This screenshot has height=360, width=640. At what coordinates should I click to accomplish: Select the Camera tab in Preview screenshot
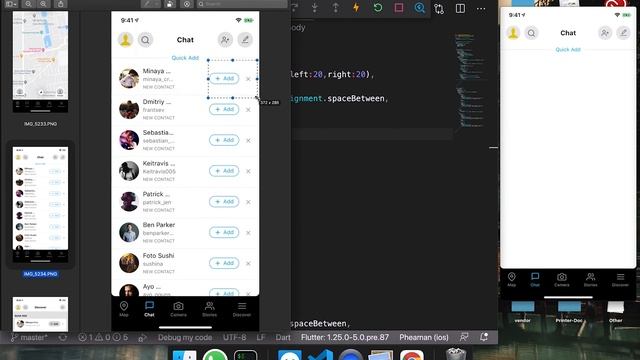click(x=178, y=309)
